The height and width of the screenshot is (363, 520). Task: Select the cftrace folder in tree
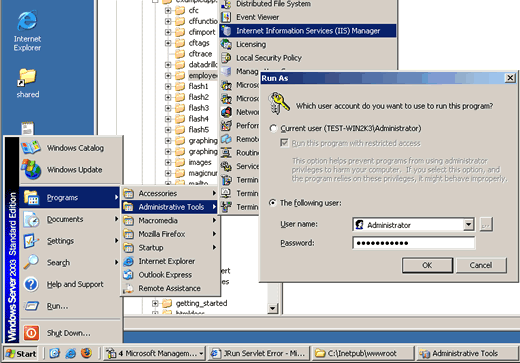[200, 54]
